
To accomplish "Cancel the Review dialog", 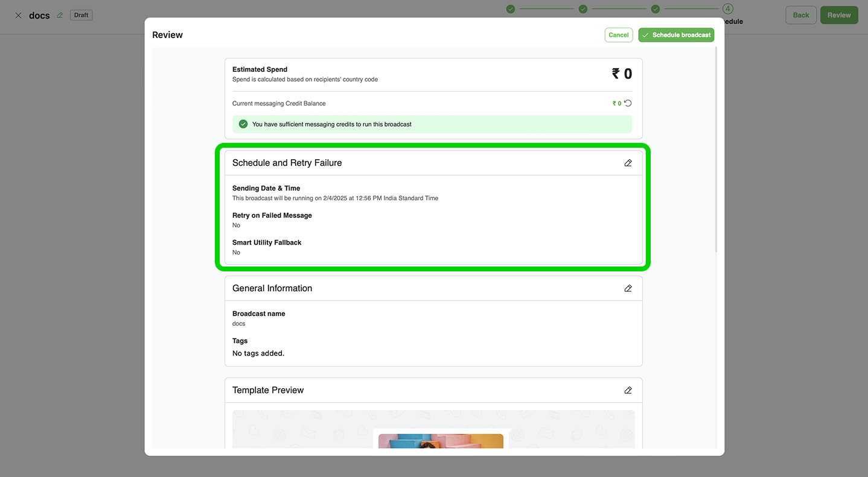I will (618, 35).
